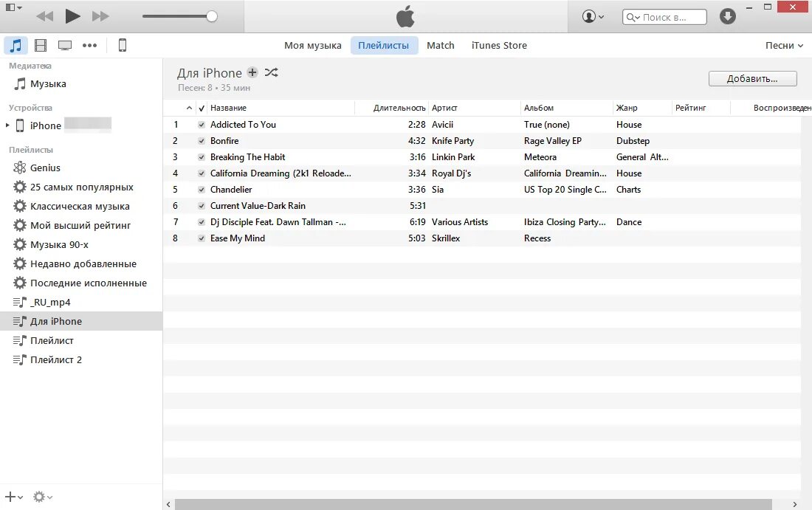Switch to the TV shows icon
The height and width of the screenshot is (510, 812).
pyautogui.click(x=65, y=46)
